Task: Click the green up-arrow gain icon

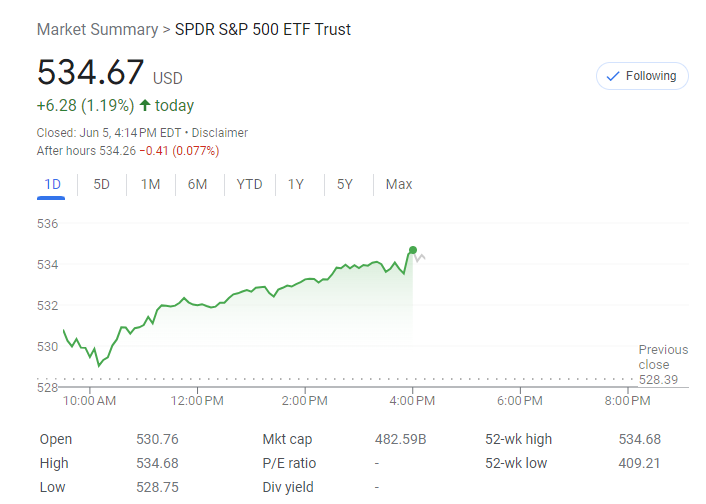Action: pos(145,106)
